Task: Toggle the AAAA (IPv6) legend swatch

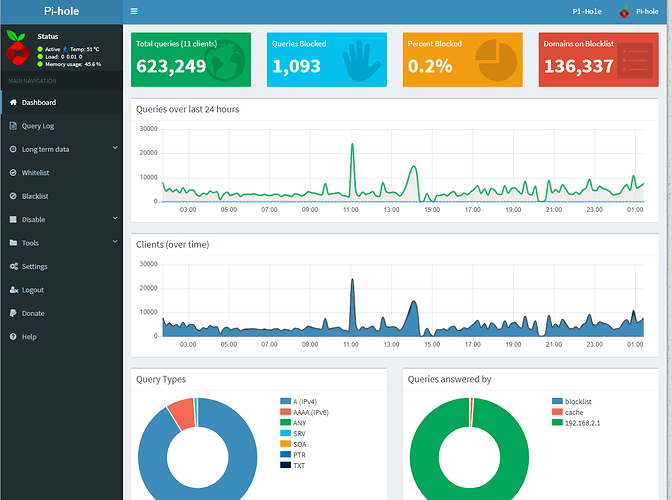Action: [x=285, y=412]
